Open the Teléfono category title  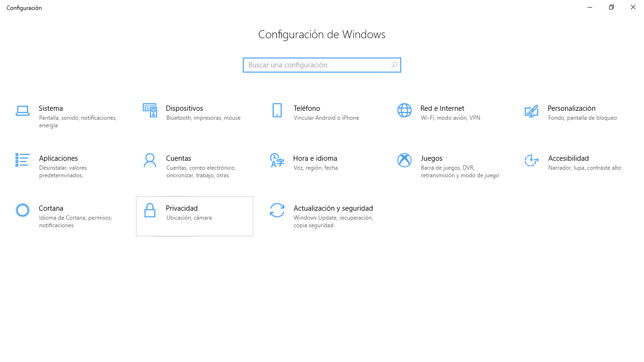[307, 108]
